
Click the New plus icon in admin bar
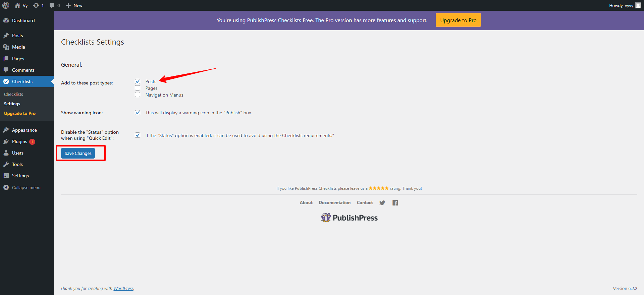68,5
